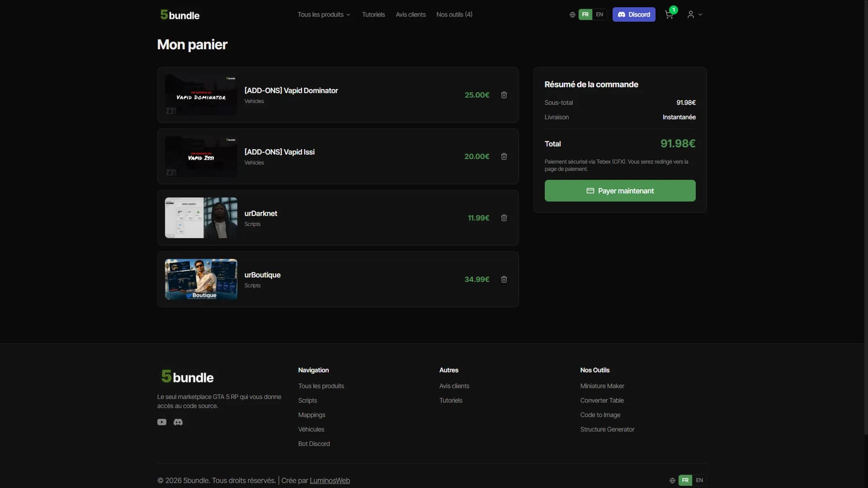Open footer Avis clients link

pos(454,386)
